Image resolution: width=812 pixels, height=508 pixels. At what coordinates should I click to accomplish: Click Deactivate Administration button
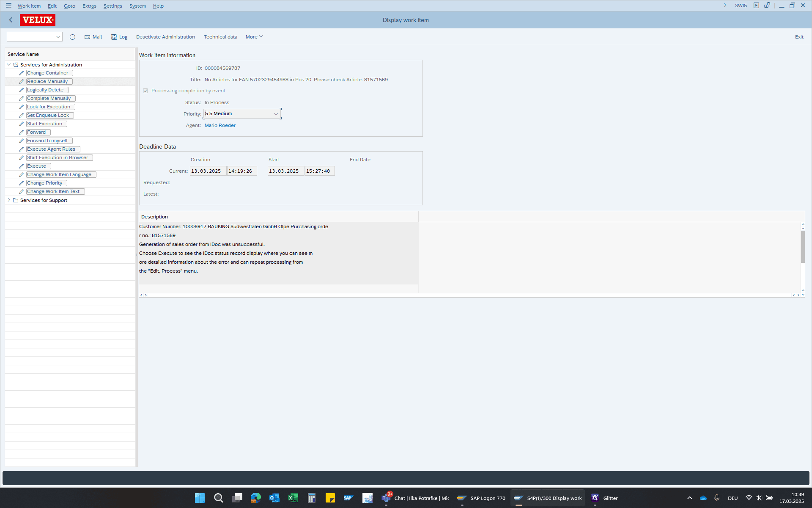(x=165, y=37)
